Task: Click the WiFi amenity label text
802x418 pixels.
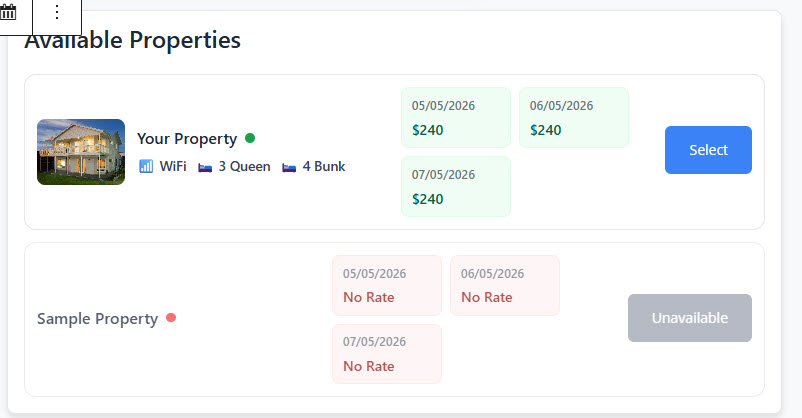Action: click(173, 167)
